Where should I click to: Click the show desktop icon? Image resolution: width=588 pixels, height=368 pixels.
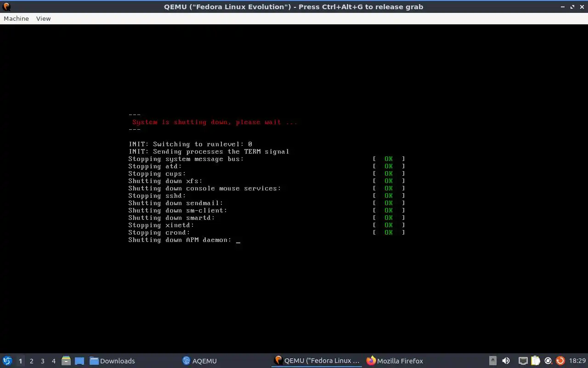pyautogui.click(x=79, y=361)
